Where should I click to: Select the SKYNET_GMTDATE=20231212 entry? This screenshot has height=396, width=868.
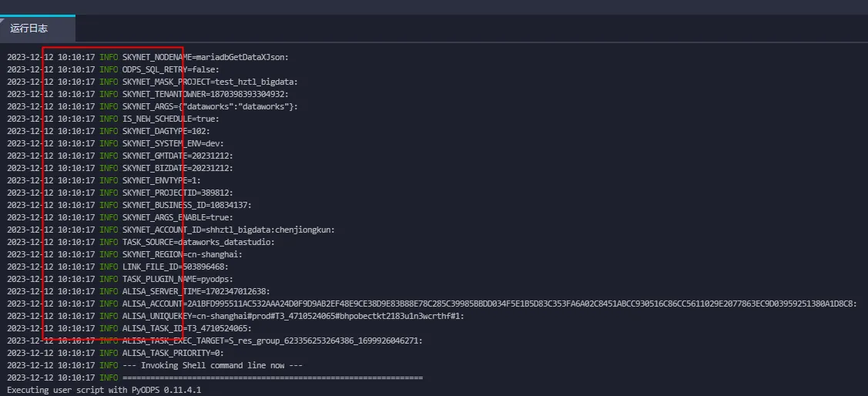click(x=177, y=156)
